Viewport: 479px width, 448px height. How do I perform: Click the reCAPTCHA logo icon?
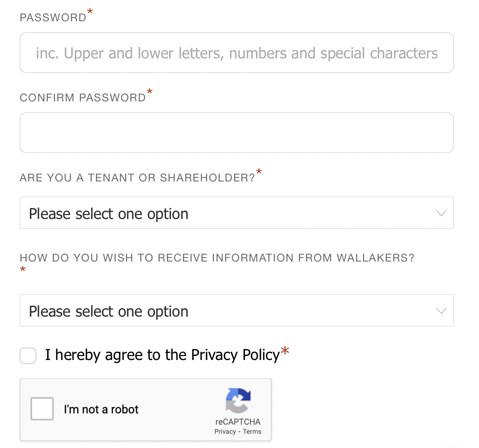click(238, 400)
